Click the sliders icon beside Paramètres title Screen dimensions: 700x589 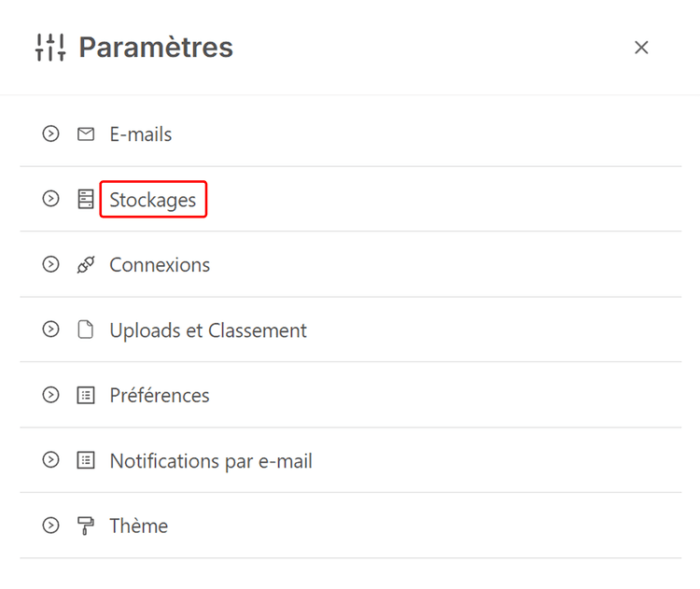pyautogui.click(x=50, y=48)
